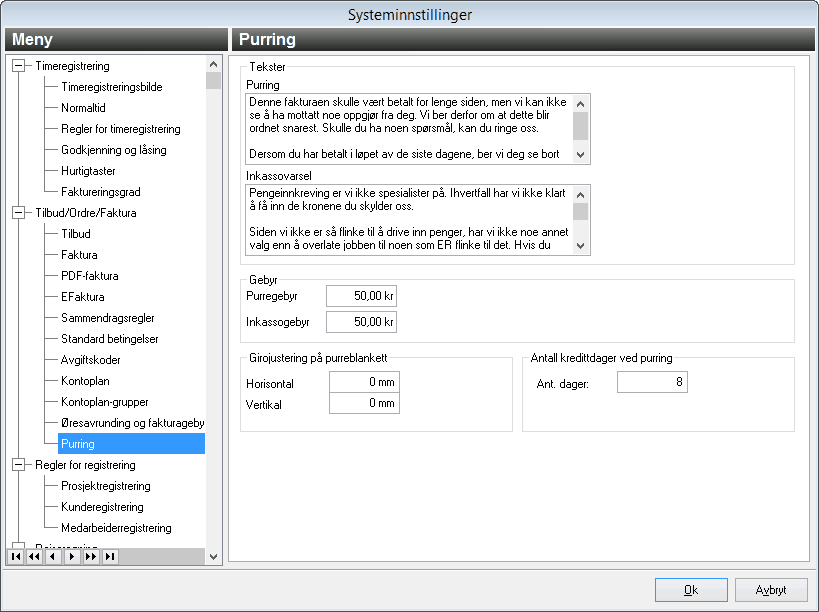Open Regler for timeregistrering
Image resolution: width=819 pixels, height=612 pixels.
coord(121,129)
